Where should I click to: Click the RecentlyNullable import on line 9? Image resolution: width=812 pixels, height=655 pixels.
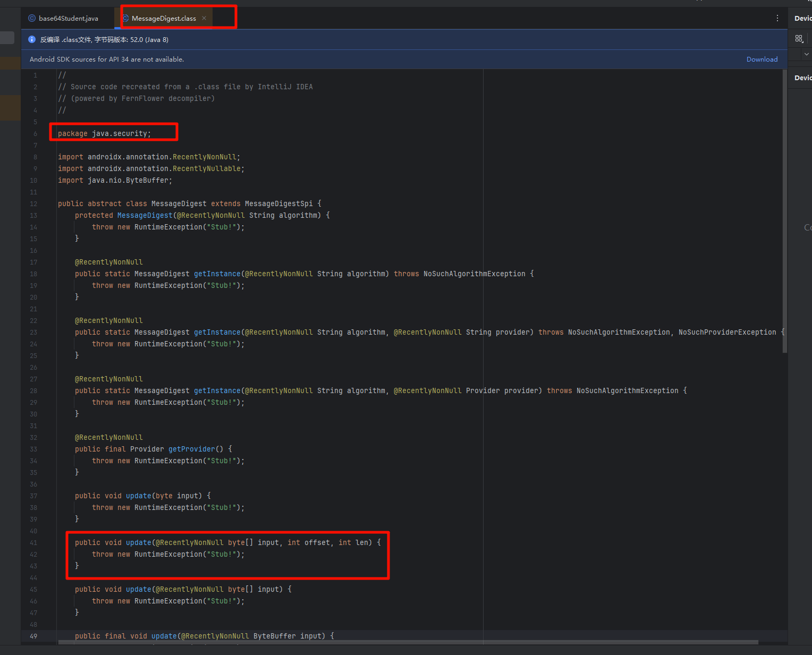pyautogui.click(x=206, y=168)
